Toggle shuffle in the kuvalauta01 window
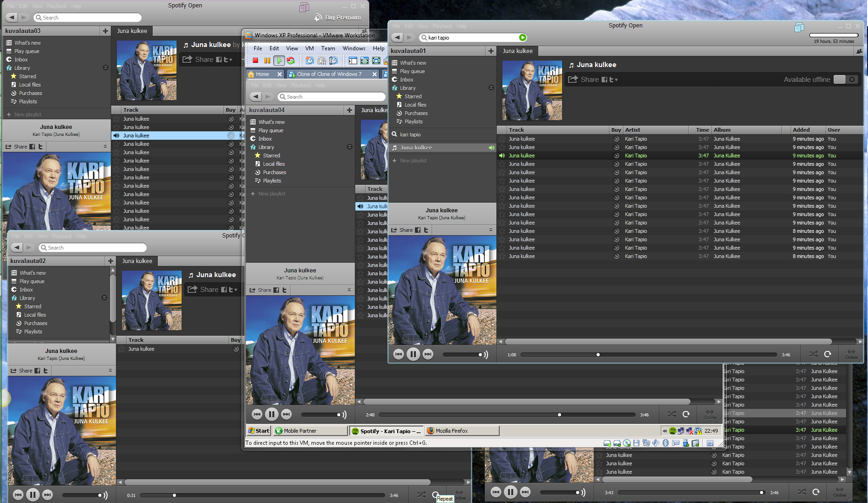Viewport: 868px width, 503px height. point(813,354)
